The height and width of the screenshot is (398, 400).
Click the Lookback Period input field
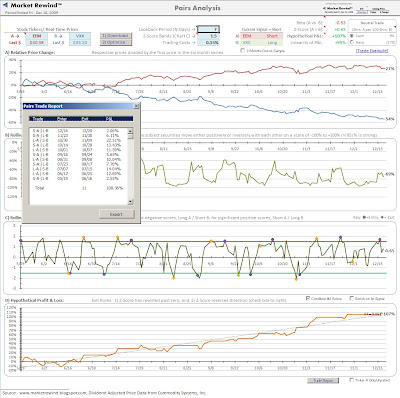point(208,29)
